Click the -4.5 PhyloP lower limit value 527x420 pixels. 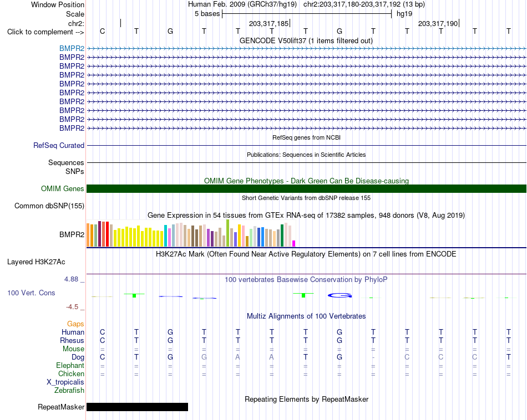click(72, 306)
